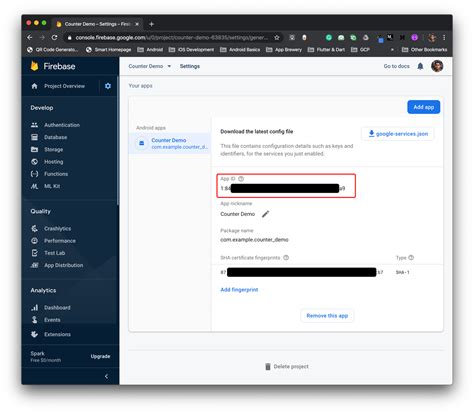This screenshot has height=413, width=474.
Task: Collapse the sidebar with chevron
Action: pos(106,376)
